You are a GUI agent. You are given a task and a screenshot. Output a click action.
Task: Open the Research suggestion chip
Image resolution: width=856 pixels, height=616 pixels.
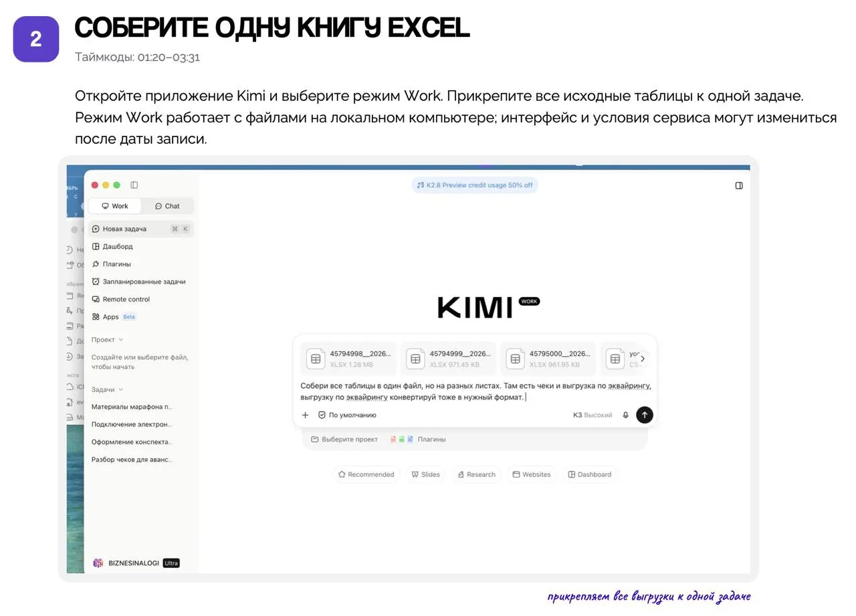point(476,475)
